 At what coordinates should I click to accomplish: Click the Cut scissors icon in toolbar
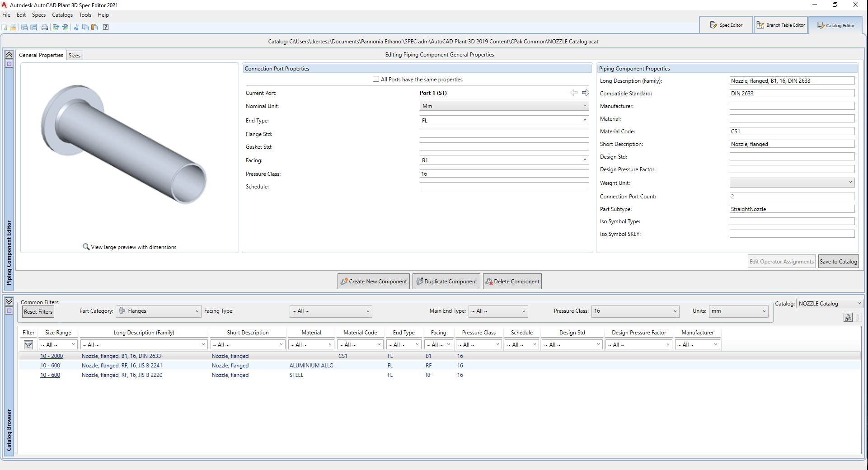76,28
